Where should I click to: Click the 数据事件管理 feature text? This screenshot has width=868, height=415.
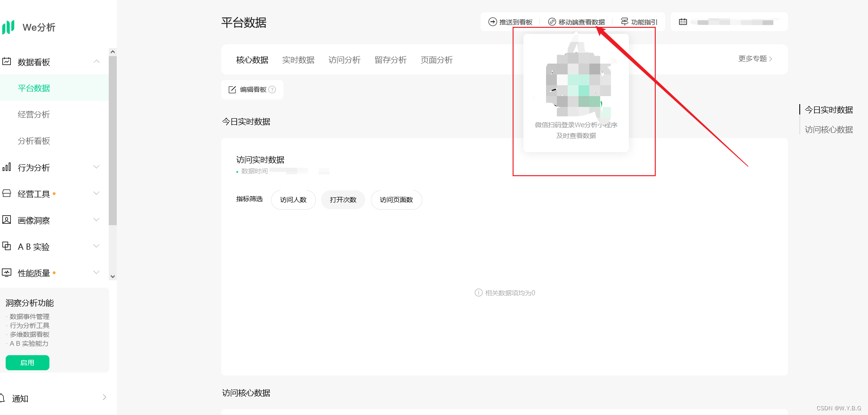coord(30,317)
